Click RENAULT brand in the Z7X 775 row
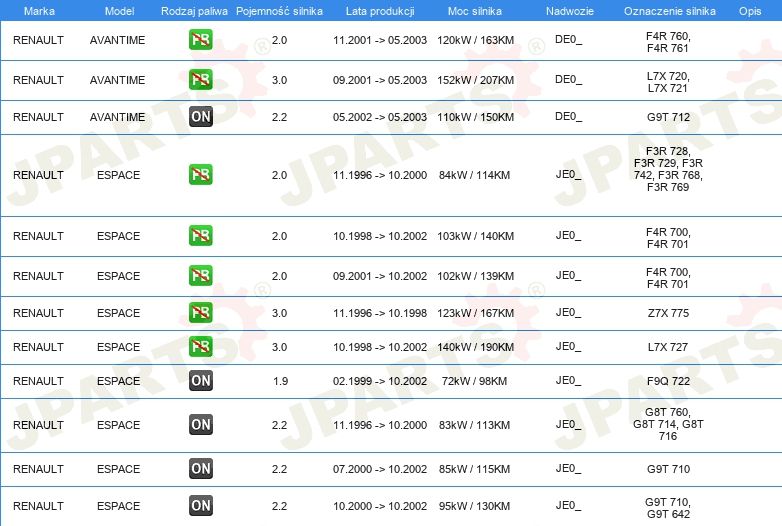Image resolution: width=782 pixels, height=526 pixels. [x=38, y=313]
